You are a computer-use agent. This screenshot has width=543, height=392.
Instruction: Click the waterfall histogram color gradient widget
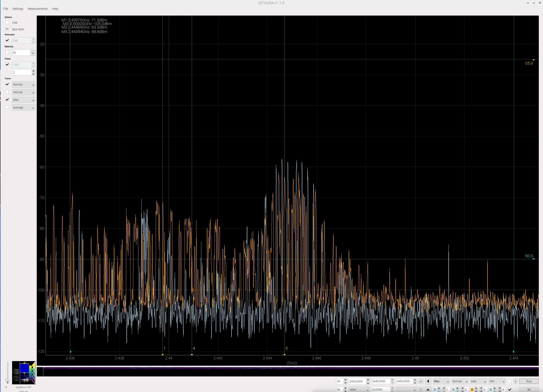24,372
